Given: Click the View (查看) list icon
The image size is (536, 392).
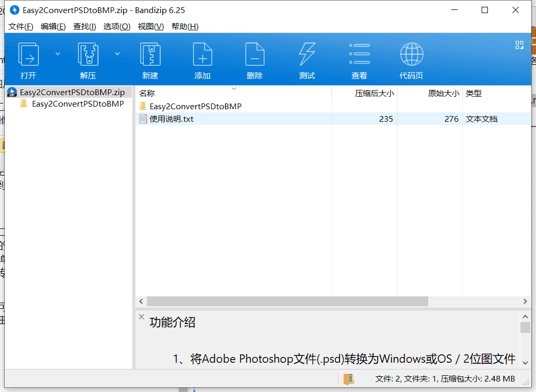Looking at the screenshot, I should click(x=359, y=54).
